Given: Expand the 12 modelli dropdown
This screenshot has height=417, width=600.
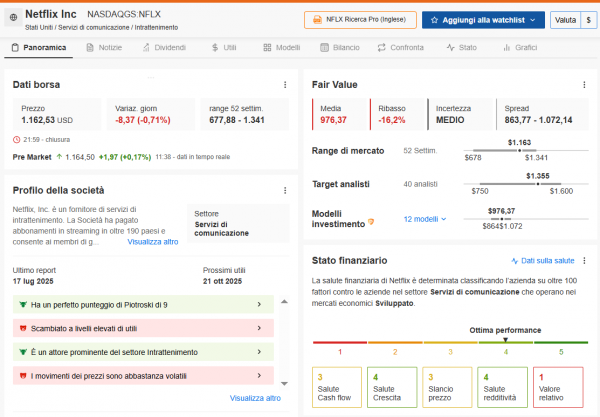Looking at the screenshot, I should click(x=425, y=219).
